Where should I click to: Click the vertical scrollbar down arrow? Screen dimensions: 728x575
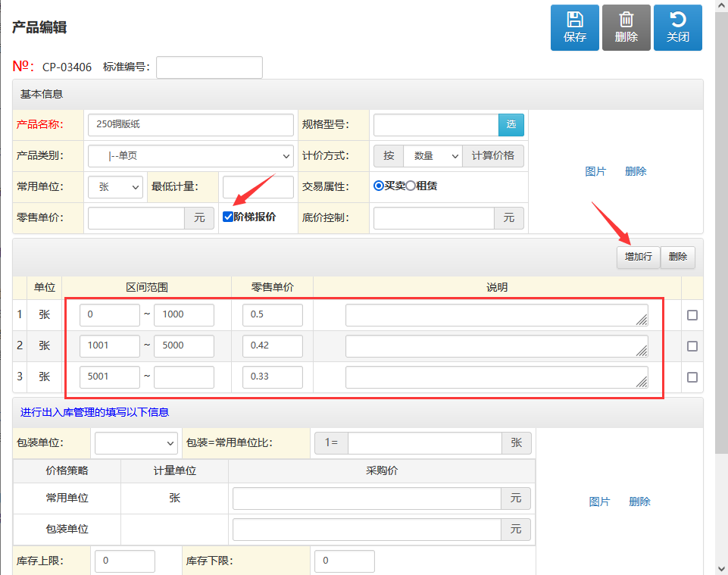(x=721, y=569)
